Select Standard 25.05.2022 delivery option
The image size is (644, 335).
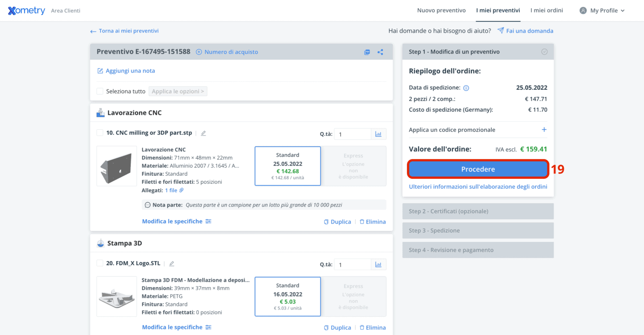(x=288, y=166)
